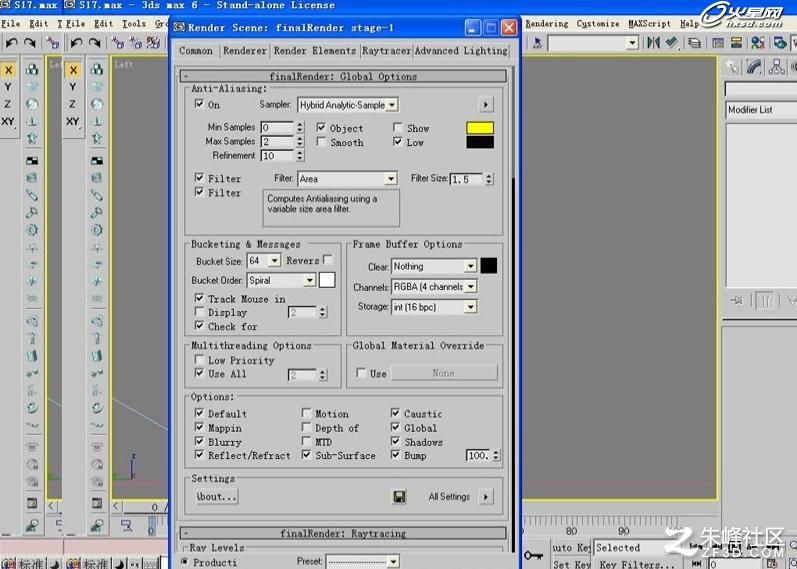Viewport: 797px width, 569px height.
Task: Open the Key Filters... button
Action: click(637, 563)
